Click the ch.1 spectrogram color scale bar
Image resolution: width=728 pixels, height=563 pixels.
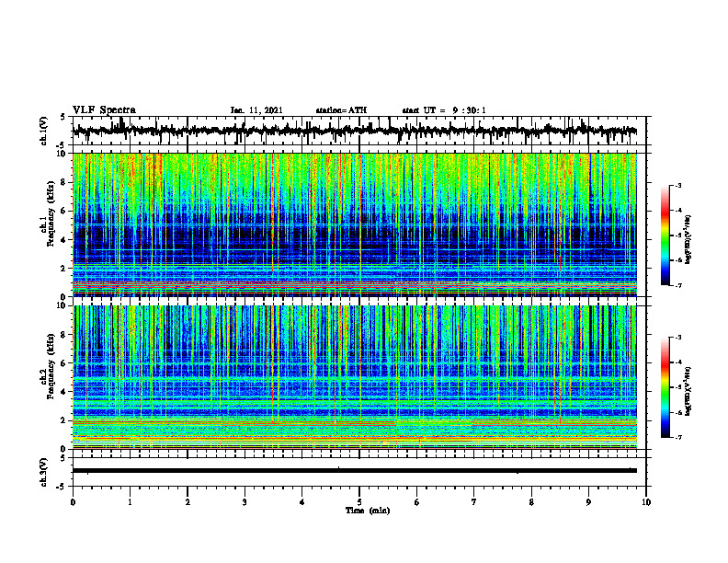(x=665, y=236)
